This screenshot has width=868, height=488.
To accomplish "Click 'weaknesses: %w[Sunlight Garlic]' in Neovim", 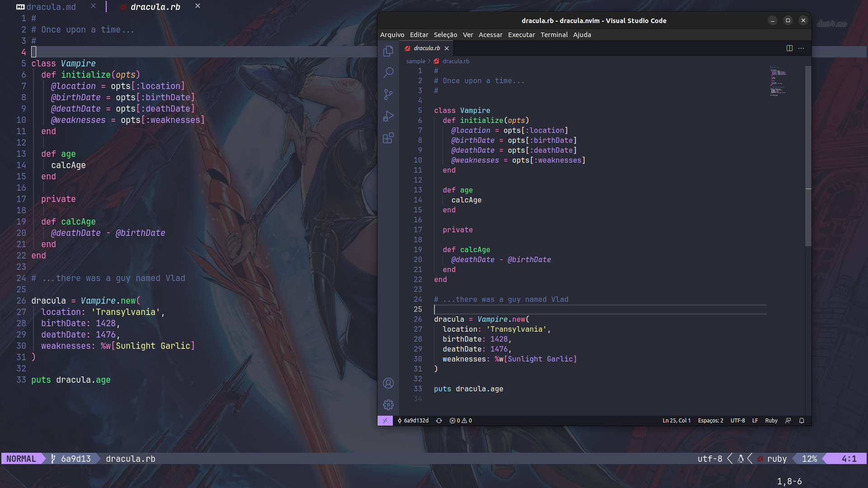I will [x=118, y=346].
